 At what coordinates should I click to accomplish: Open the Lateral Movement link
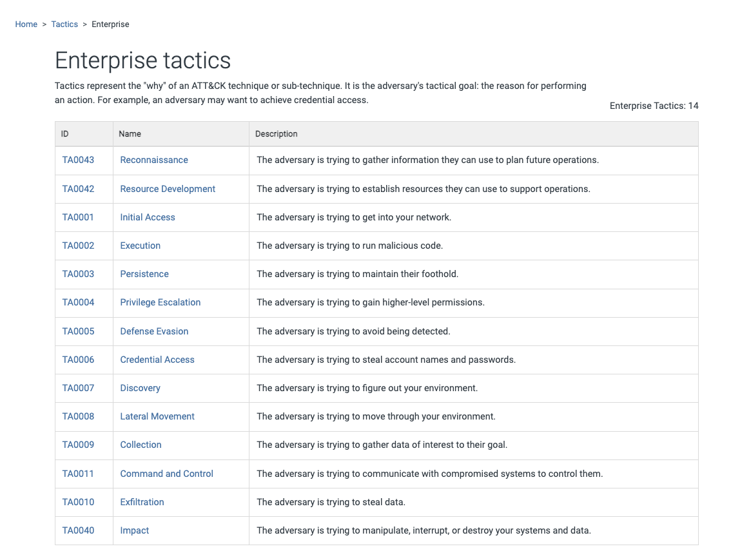click(157, 416)
